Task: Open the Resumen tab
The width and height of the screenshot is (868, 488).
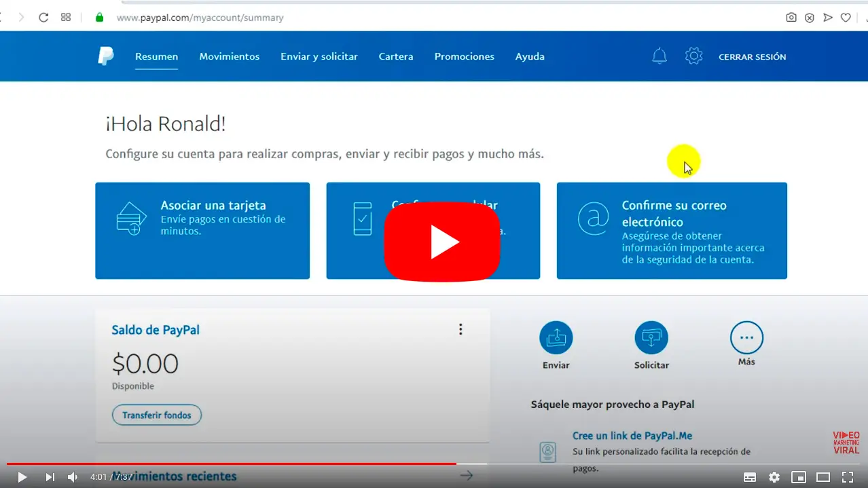Action: click(x=156, y=56)
